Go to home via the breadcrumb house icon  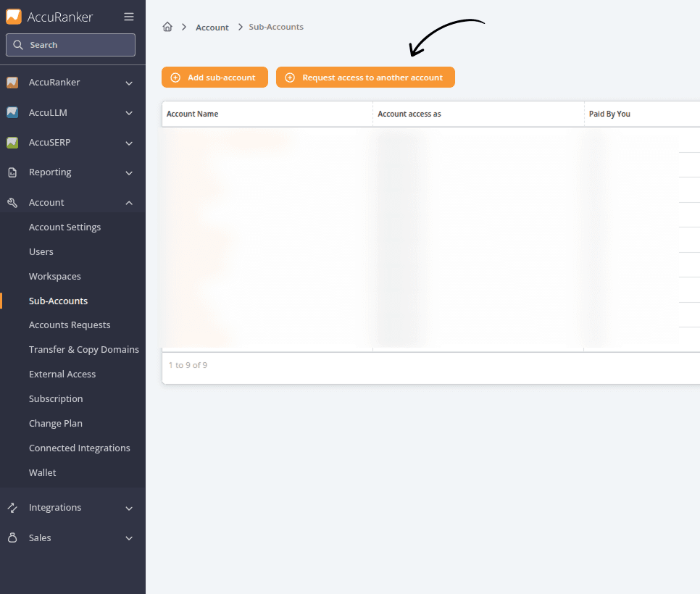pyautogui.click(x=167, y=27)
